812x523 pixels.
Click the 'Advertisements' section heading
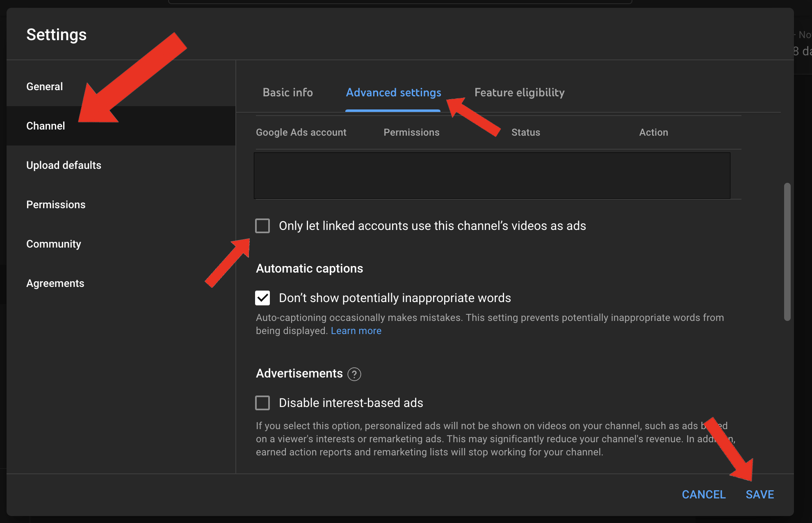299,373
